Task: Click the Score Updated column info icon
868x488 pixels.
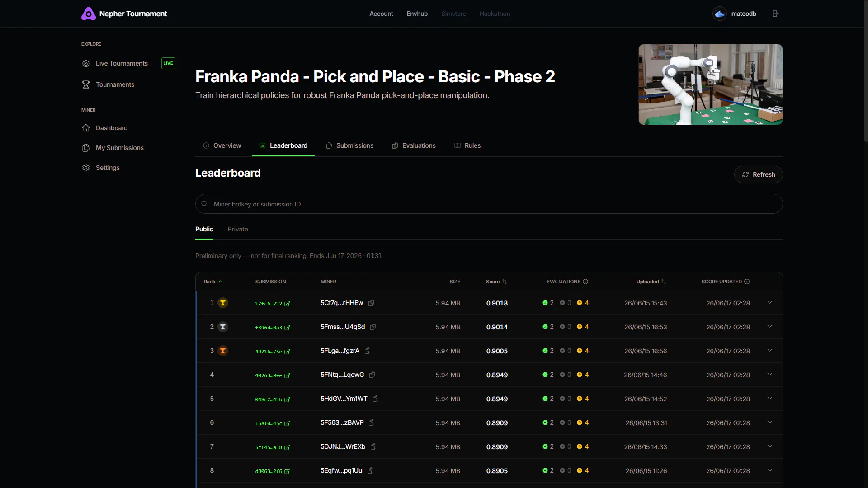Action: tap(747, 282)
